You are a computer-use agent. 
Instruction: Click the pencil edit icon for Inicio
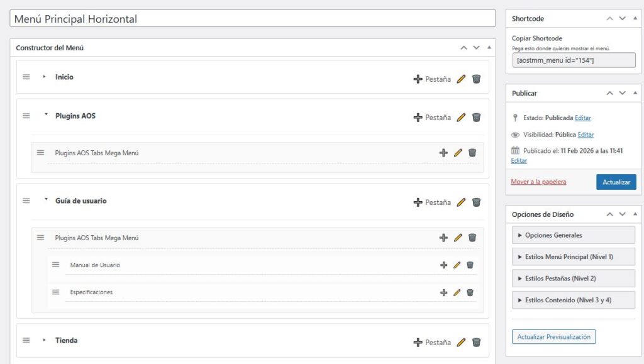pyautogui.click(x=461, y=79)
